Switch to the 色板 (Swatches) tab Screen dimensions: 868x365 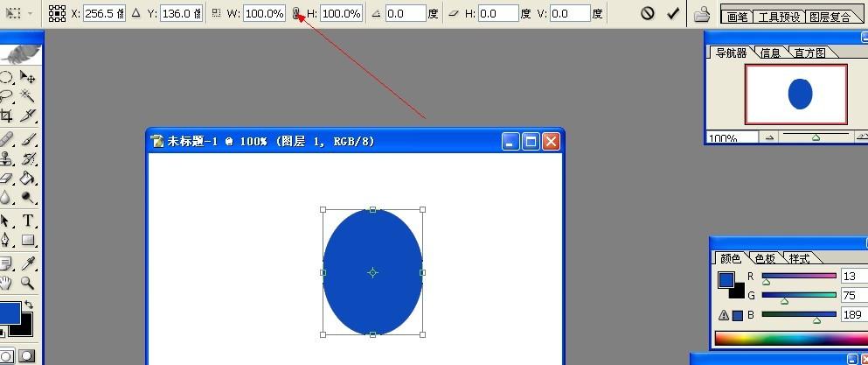[x=765, y=258]
